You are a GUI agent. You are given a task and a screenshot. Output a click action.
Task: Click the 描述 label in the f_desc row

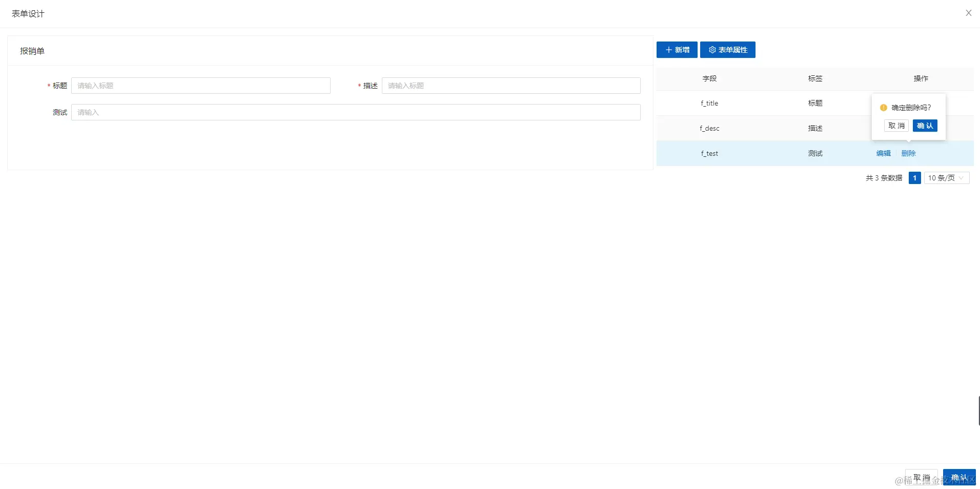(x=815, y=128)
